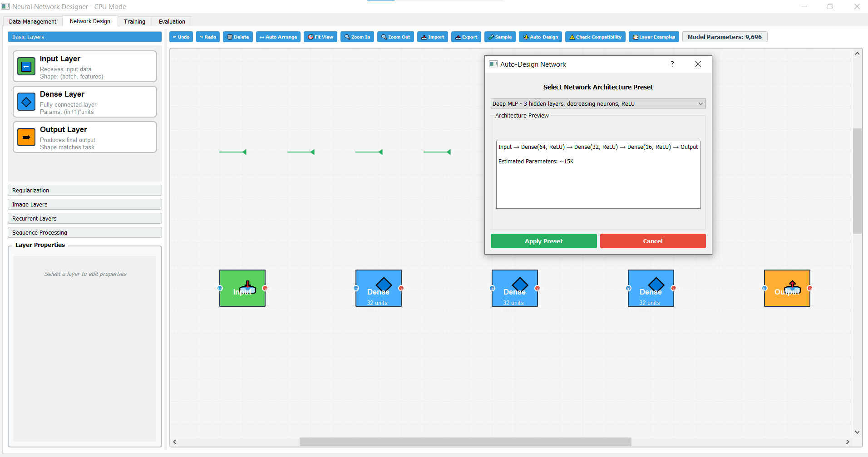Click the canvas scroll-up arrow
The width and height of the screenshot is (868, 457).
point(857,54)
